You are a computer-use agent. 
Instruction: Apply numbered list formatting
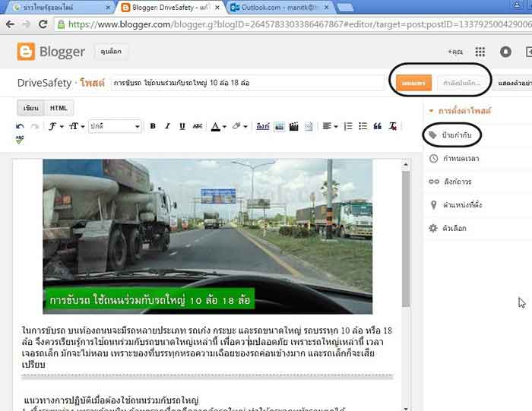pos(348,126)
